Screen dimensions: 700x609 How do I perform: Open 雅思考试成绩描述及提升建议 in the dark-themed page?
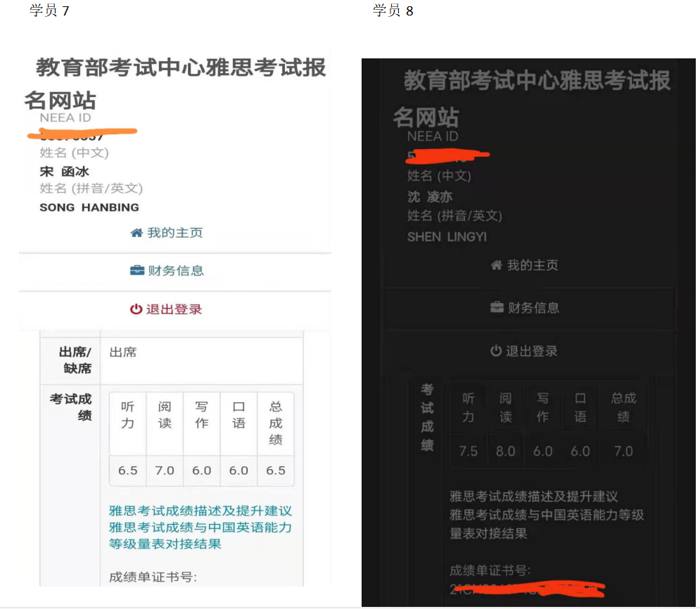[533, 497]
